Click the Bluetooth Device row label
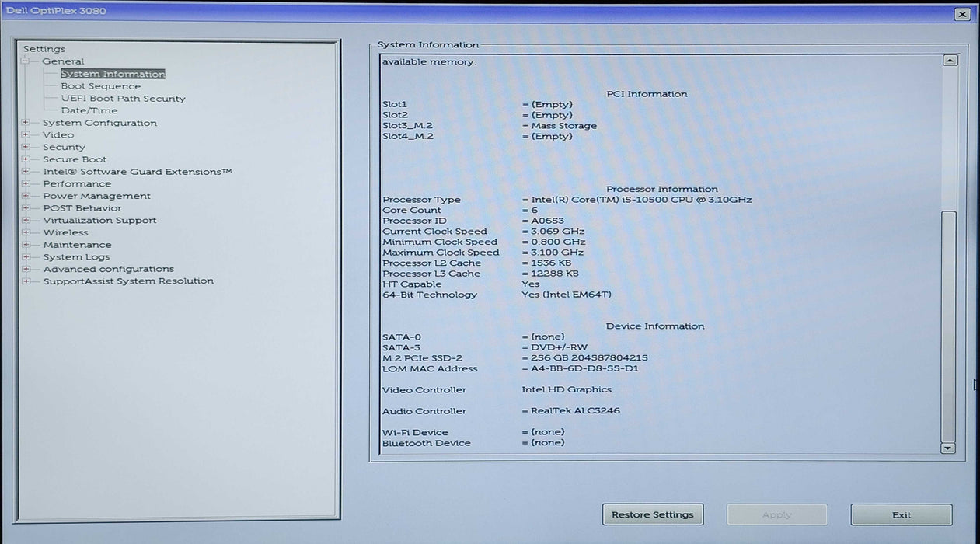The width and height of the screenshot is (980, 544). pos(426,443)
